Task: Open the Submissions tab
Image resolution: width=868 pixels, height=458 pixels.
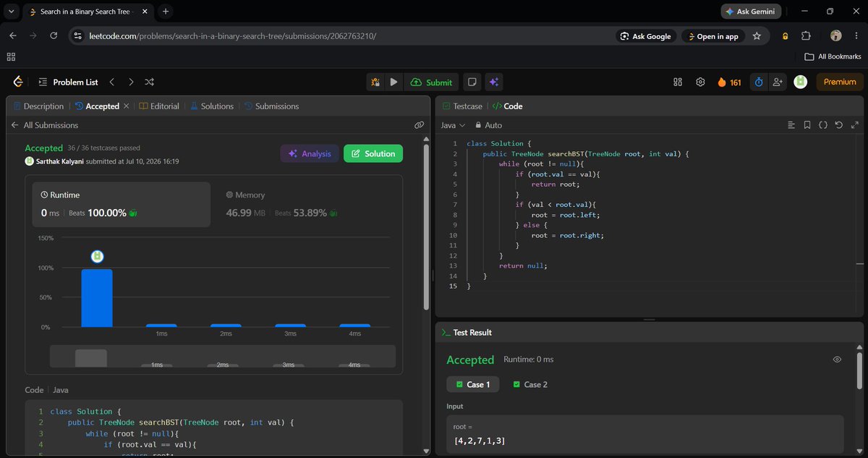Action: tap(271, 106)
